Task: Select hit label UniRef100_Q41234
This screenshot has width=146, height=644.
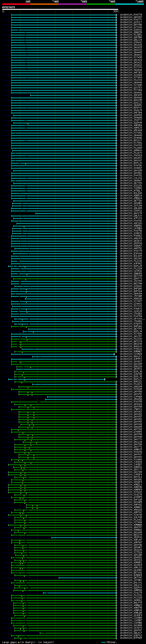Action: pyautogui.click(x=131, y=442)
